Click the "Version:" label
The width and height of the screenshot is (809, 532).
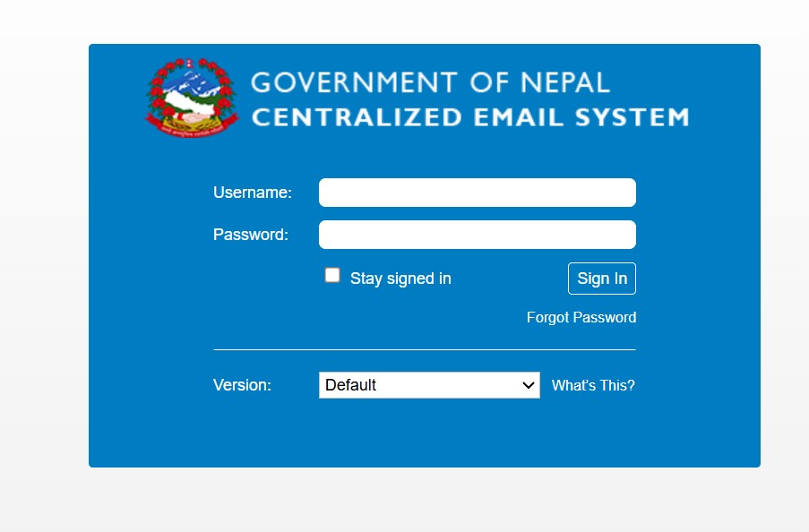242,385
